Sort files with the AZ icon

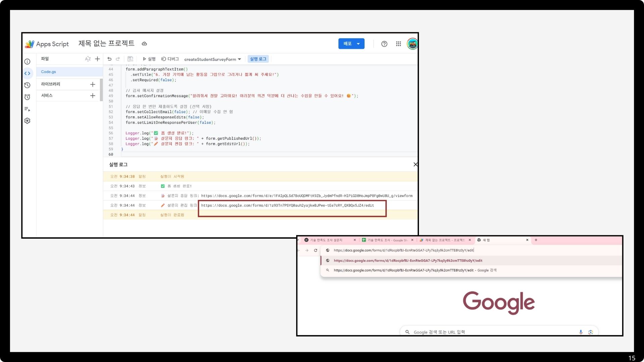point(88,59)
